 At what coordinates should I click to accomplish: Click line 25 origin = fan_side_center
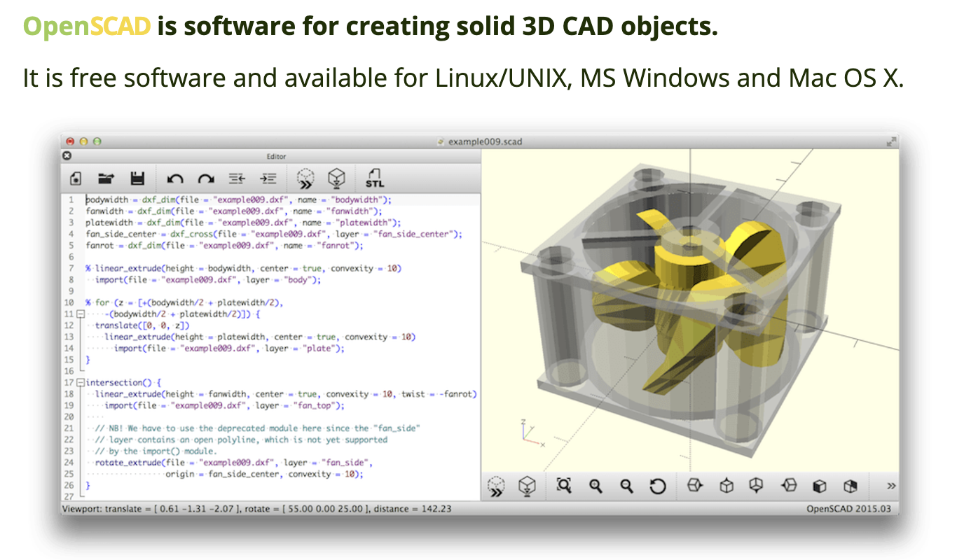click(x=265, y=474)
